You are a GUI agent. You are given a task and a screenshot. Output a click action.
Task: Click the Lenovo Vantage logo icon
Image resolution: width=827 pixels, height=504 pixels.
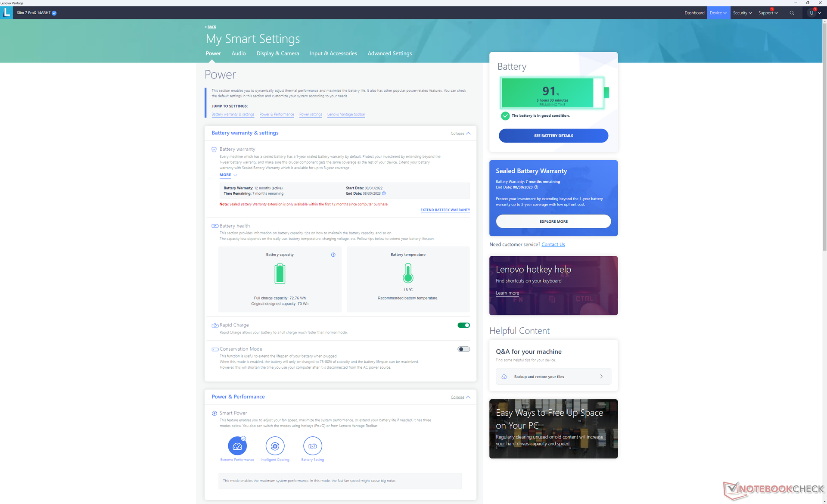click(6, 12)
